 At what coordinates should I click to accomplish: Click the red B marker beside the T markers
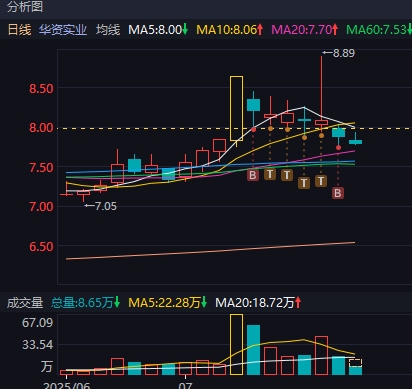[253, 175]
